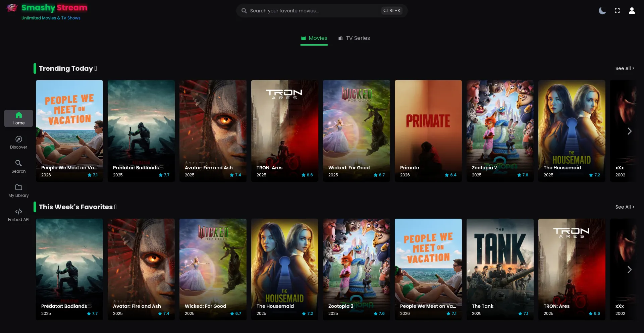Switch to the Movies tab

coord(314,38)
